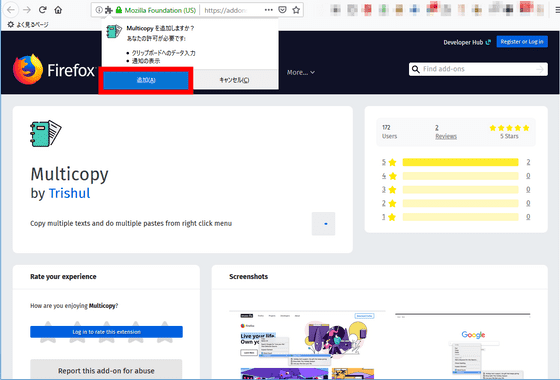The height and width of the screenshot is (380, 560).
Task: Bookmark this page with the star icon
Action: 296,10
